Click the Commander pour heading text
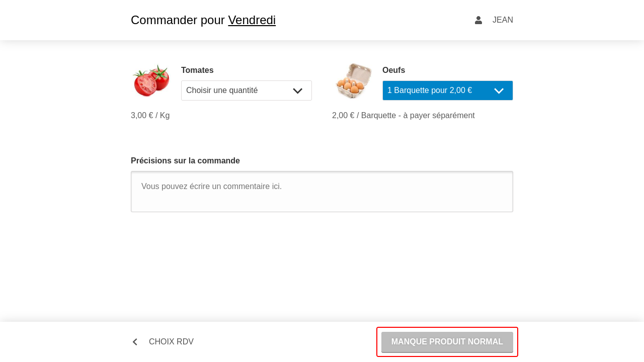This screenshot has width=644, height=362. (178, 20)
